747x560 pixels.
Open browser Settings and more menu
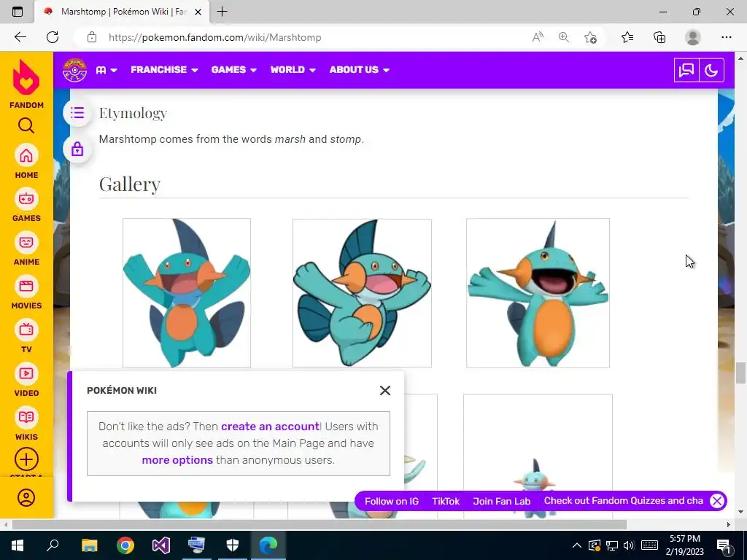click(x=726, y=37)
